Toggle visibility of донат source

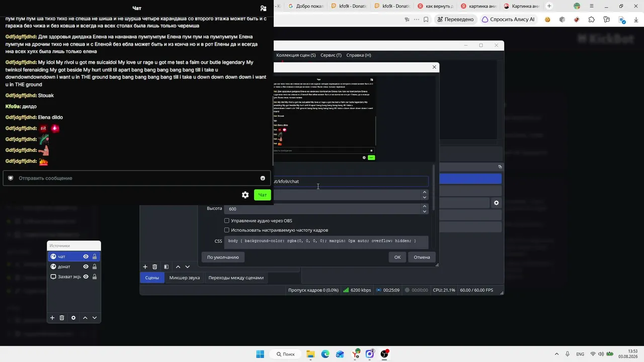[86, 266]
